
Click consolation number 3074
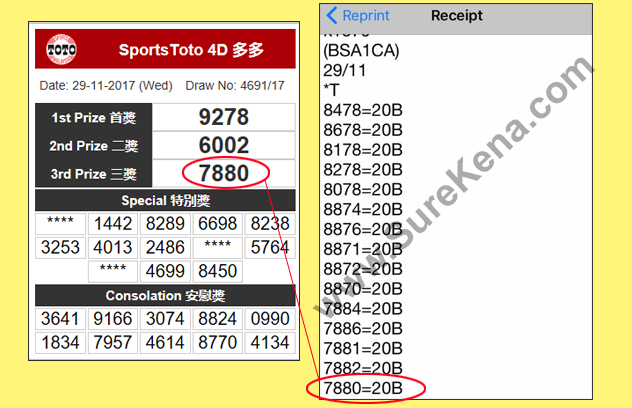[165, 319]
